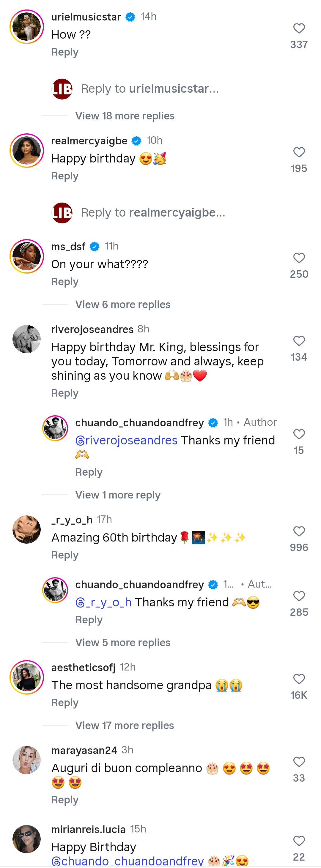Like _r_y_o_h's 60th birthday comment

[x=299, y=532]
